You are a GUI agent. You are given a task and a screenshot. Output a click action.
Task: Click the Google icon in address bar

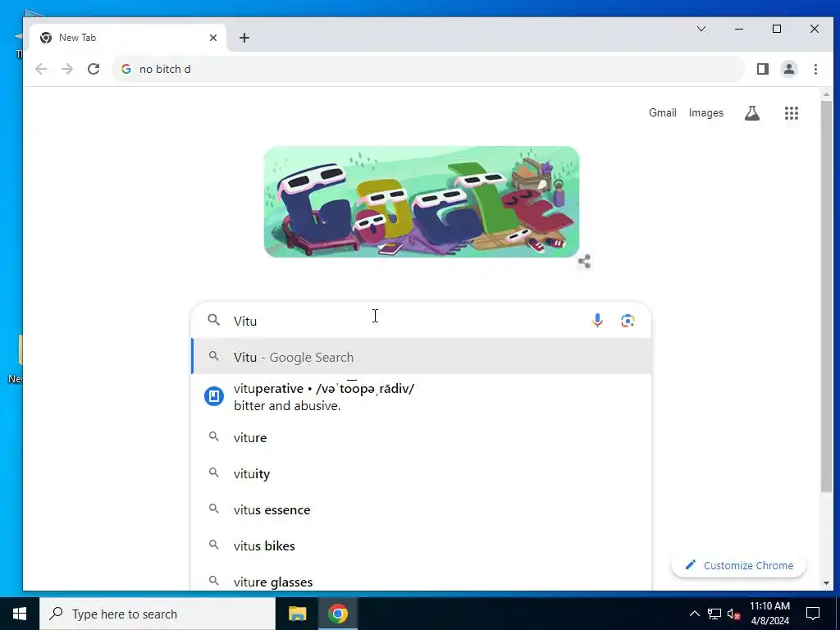coord(126,69)
